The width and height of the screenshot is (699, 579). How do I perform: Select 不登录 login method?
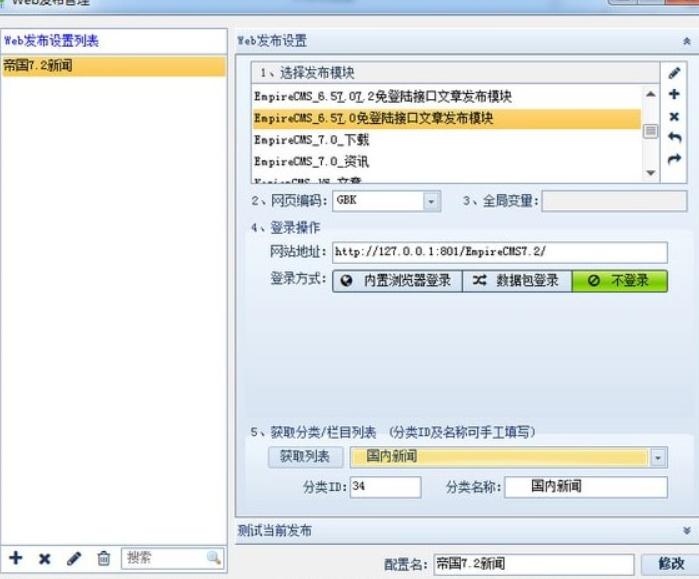pyautogui.click(x=620, y=281)
